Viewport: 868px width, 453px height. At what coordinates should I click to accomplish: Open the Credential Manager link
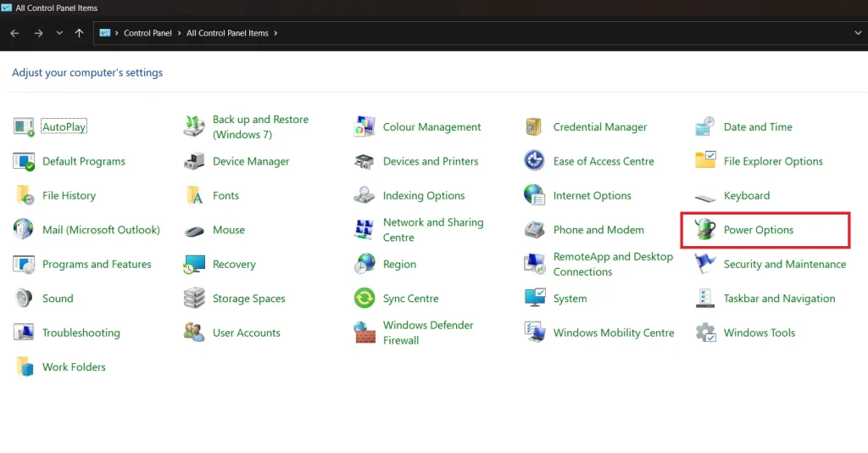pos(600,126)
